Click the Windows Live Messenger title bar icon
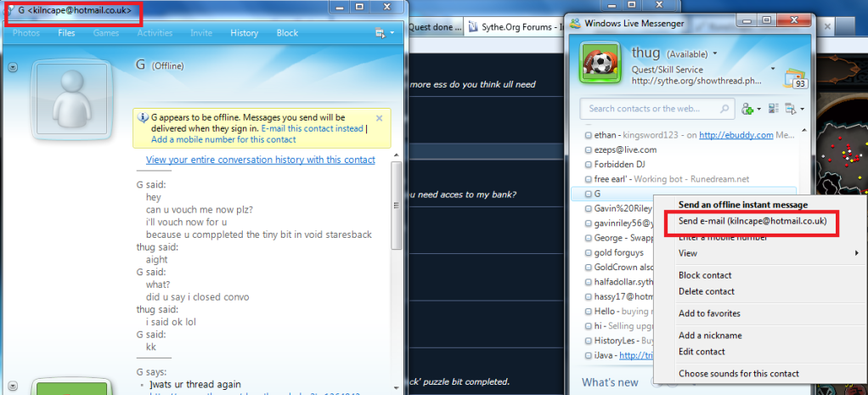 point(575,23)
